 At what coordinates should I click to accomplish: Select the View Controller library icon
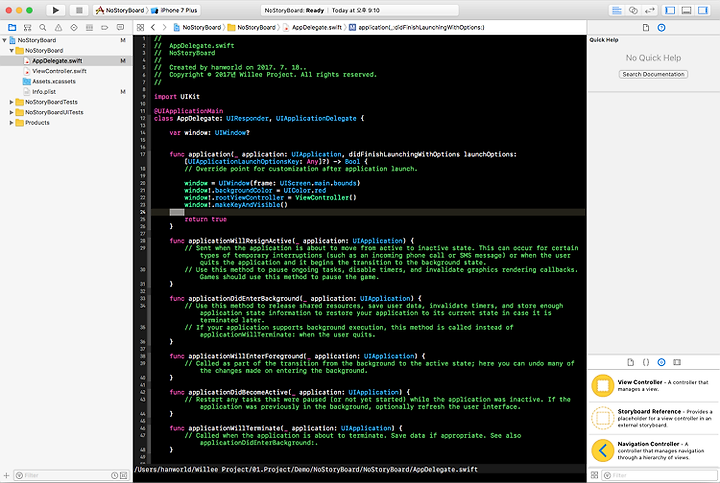click(602, 386)
